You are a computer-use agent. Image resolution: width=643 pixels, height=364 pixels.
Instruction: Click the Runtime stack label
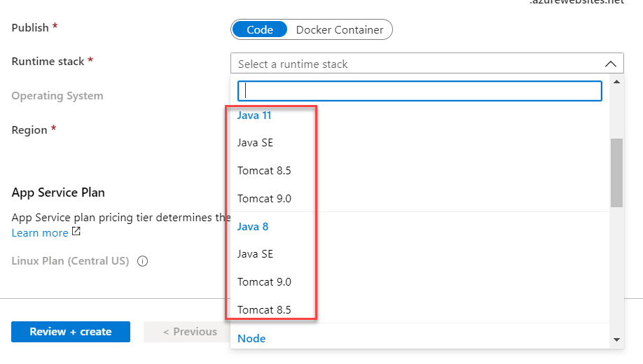[48, 62]
